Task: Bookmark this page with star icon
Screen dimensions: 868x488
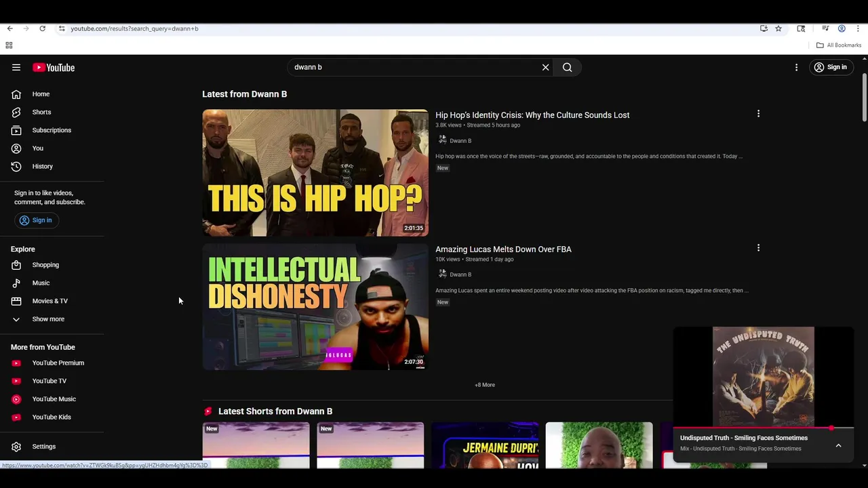Action: coord(778,28)
